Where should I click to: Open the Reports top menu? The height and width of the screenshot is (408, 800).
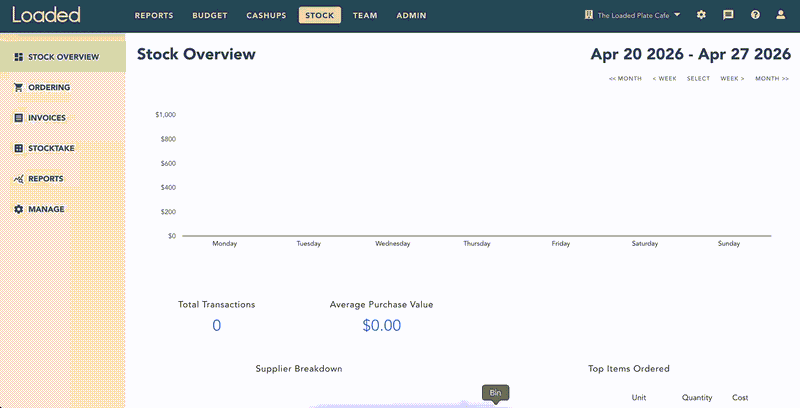[154, 15]
